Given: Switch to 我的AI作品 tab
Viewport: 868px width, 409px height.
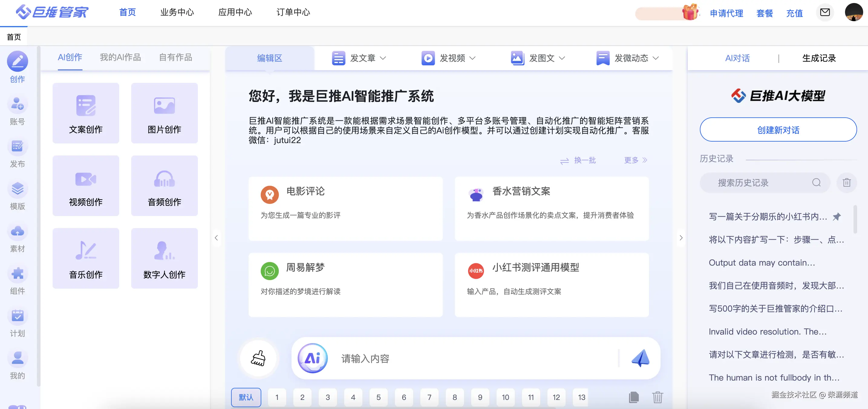Looking at the screenshot, I should (x=120, y=57).
